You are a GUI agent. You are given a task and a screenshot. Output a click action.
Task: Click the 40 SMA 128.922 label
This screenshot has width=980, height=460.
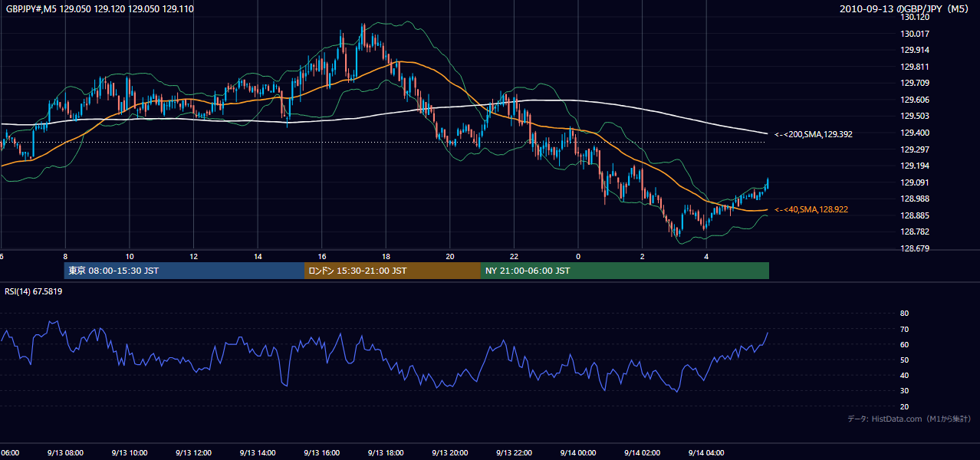811,209
